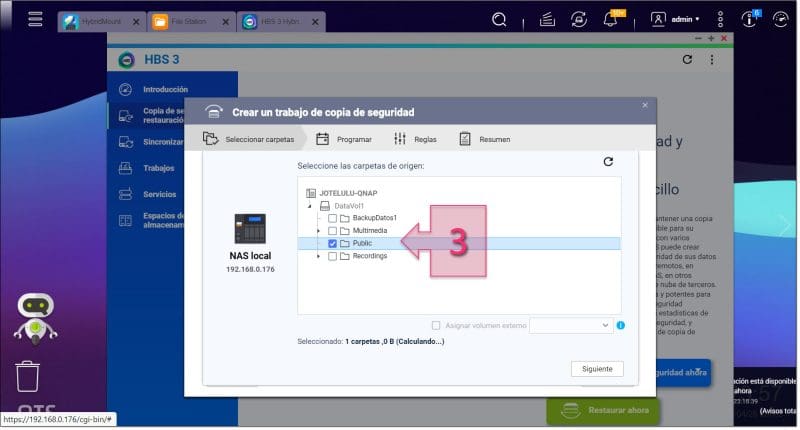The image size is (800, 430).
Task: Open notifications bell icon
Action: click(x=611, y=20)
